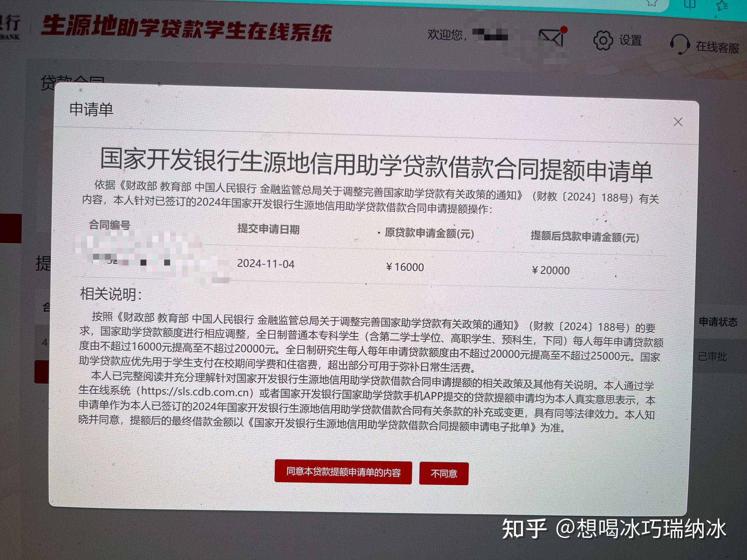Click the 申请状态 column header behind dialog
The height and width of the screenshot is (560, 747).
pyautogui.click(x=718, y=322)
